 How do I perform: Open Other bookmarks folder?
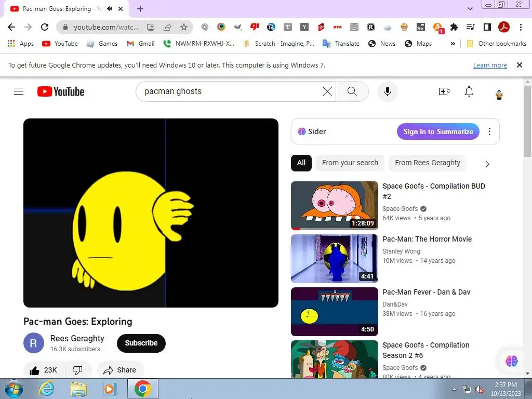pos(497,44)
